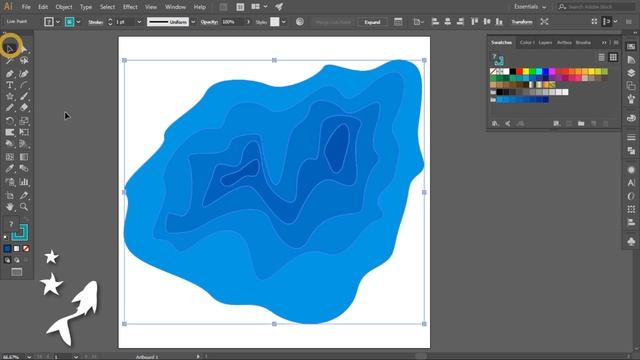Click the Stroke label link
640x360 pixels.
pos(96,22)
